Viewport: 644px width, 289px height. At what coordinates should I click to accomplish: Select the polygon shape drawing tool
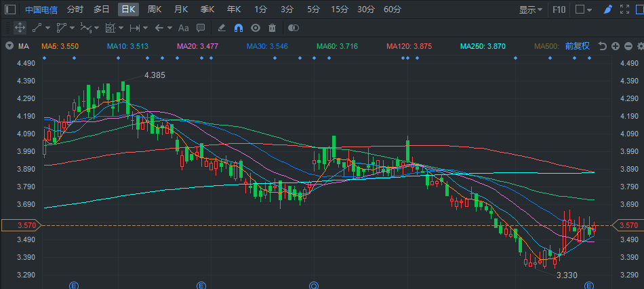[x=61, y=28]
